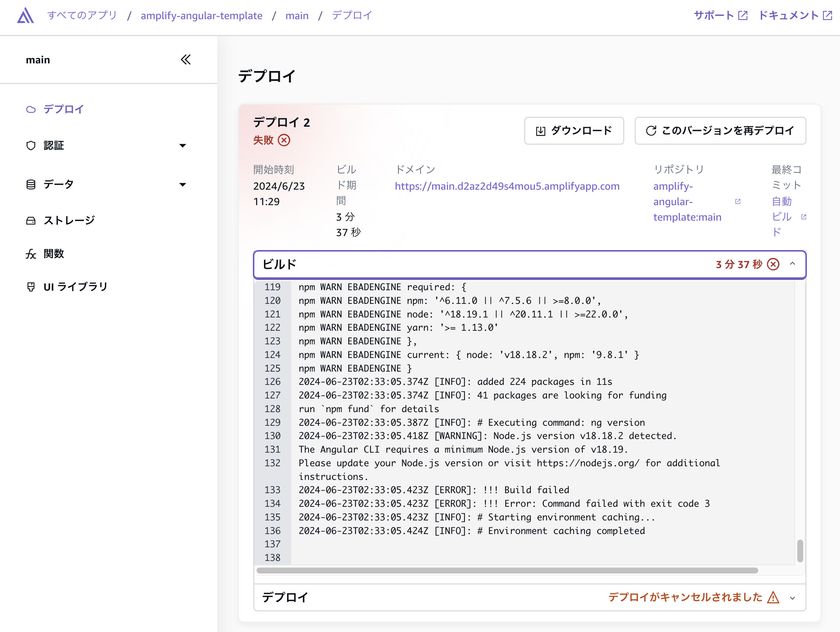Open repository via external-link icon
The image size is (840, 632).
tap(738, 201)
